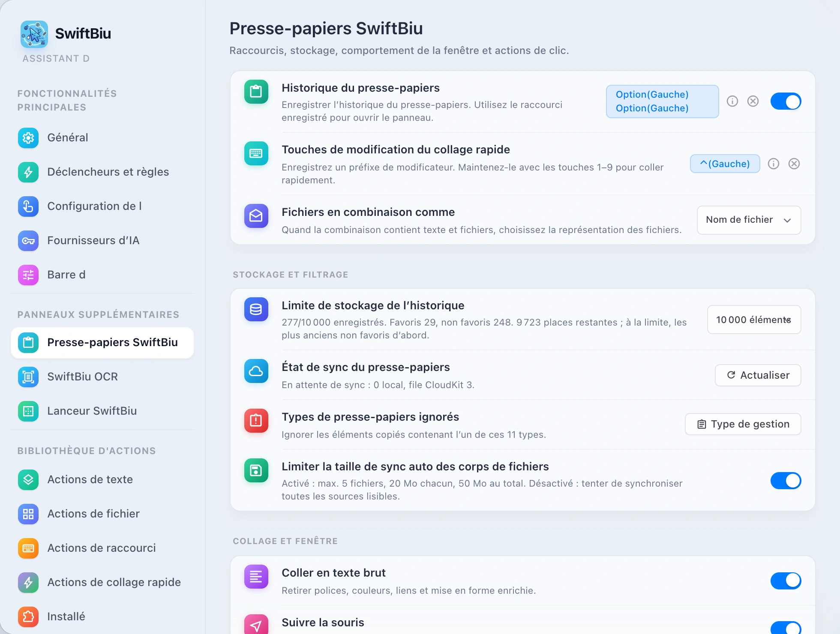Click the Barre d sliders icon

pyautogui.click(x=28, y=275)
